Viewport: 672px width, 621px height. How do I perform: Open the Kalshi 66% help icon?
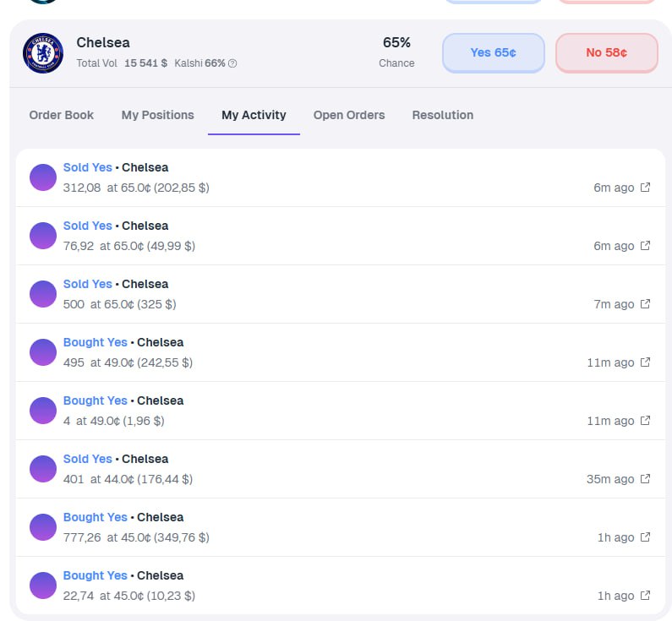pyautogui.click(x=232, y=63)
